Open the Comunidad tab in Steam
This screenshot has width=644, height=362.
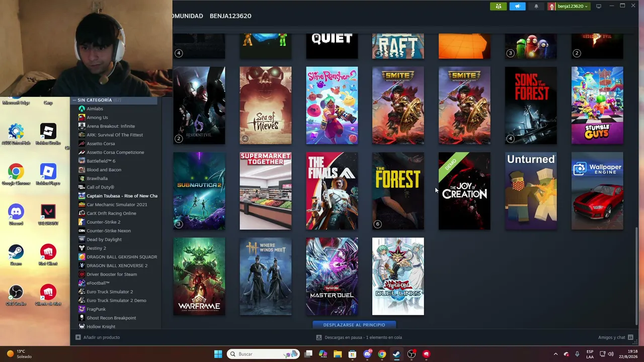point(188,16)
